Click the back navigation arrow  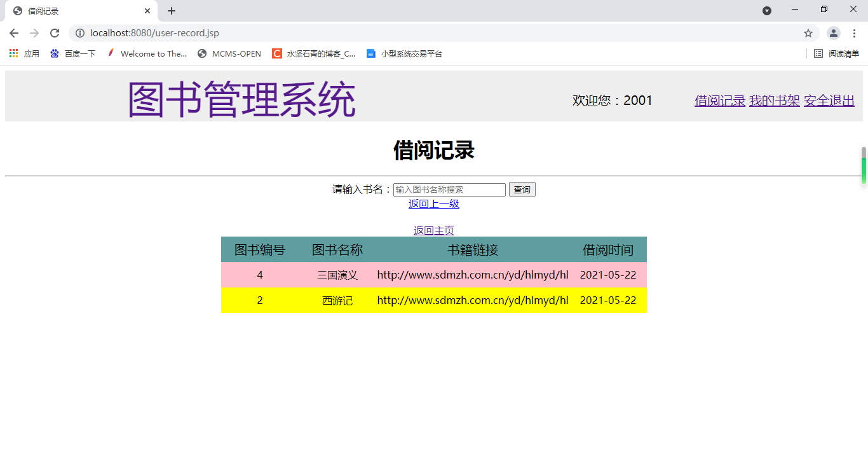pyautogui.click(x=13, y=33)
